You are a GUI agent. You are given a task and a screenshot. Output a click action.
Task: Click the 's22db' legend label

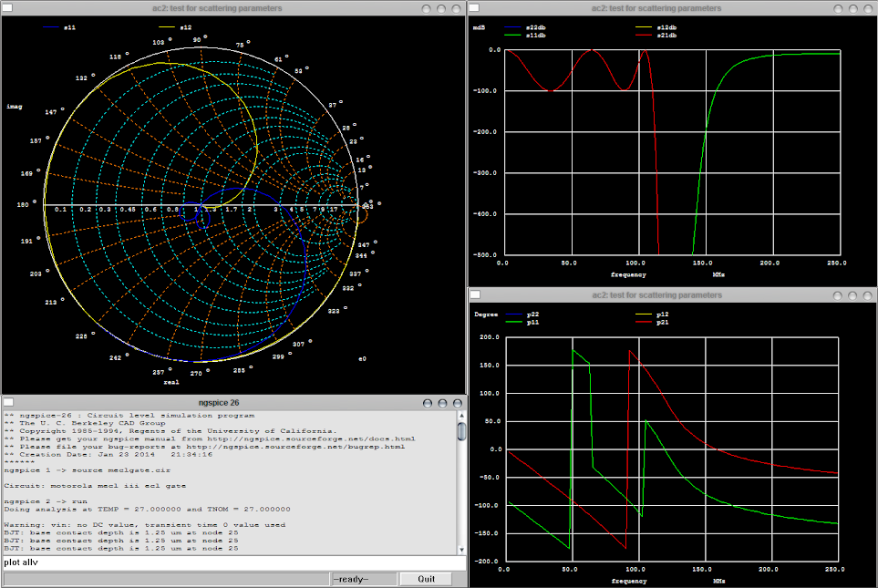(x=536, y=27)
